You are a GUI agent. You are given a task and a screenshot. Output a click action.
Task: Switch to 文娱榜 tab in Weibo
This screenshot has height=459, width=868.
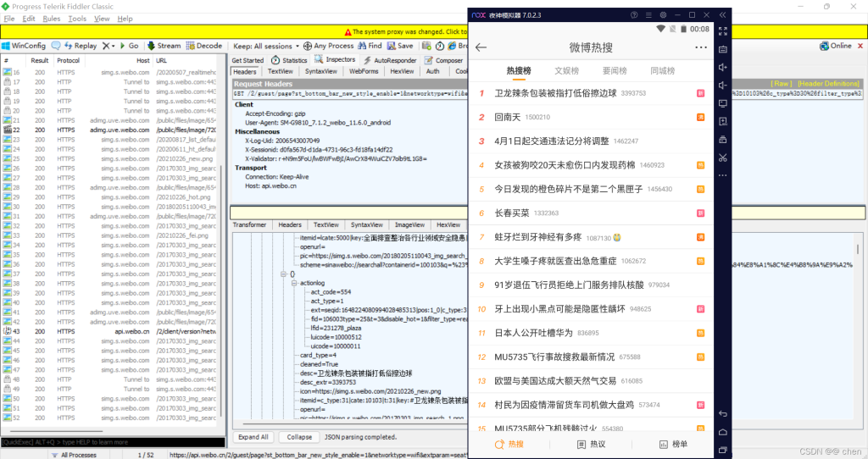pyautogui.click(x=567, y=71)
